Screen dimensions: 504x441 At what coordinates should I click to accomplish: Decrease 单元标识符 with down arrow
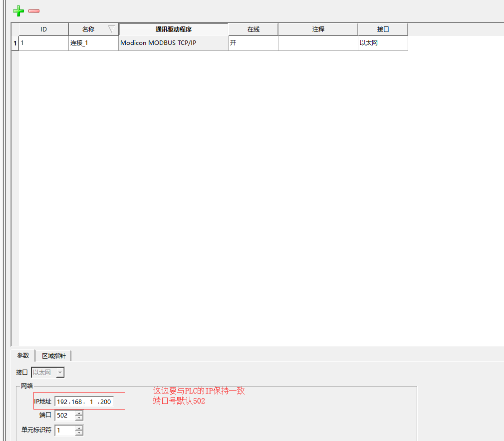tap(79, 433)
